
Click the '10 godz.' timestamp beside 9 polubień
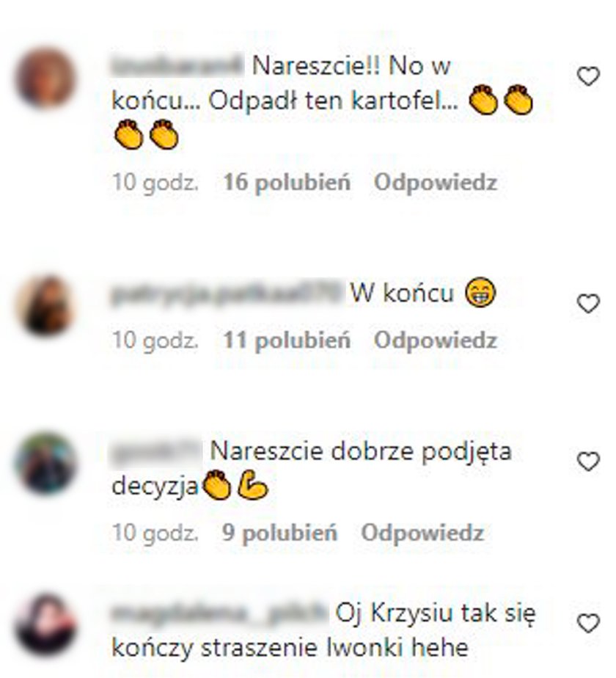[x=155, y=533]
